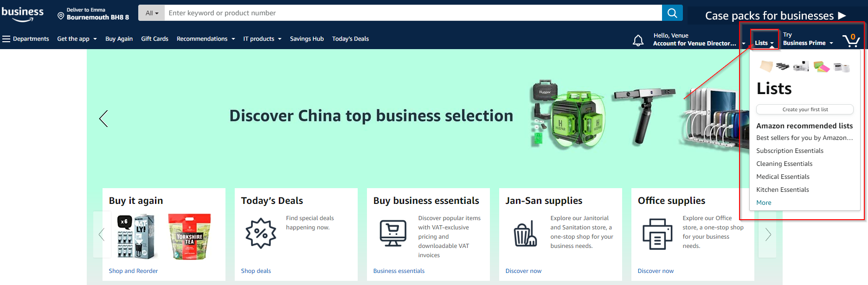Open the Savings Hub menu item

click(x=307, y=39)
